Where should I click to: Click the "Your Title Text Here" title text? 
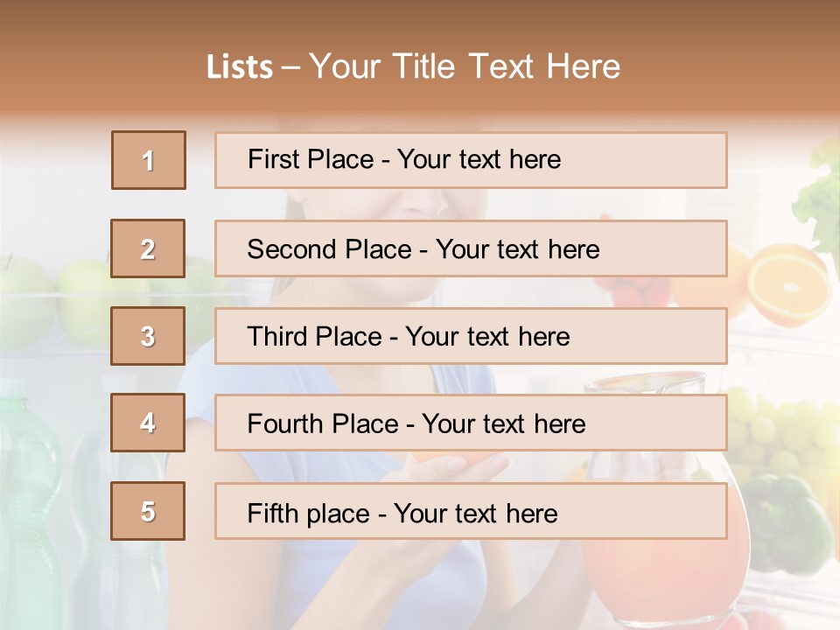465,66
